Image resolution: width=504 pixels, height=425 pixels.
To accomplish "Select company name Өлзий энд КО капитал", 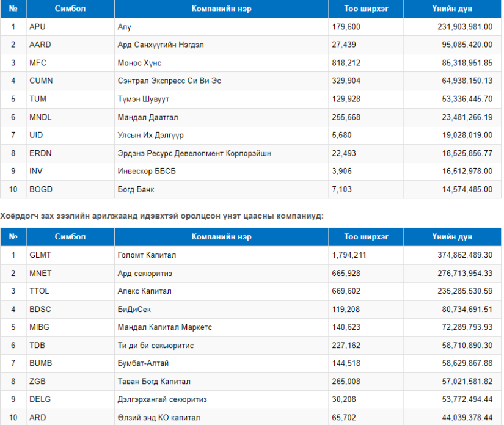I will (159, 417).
